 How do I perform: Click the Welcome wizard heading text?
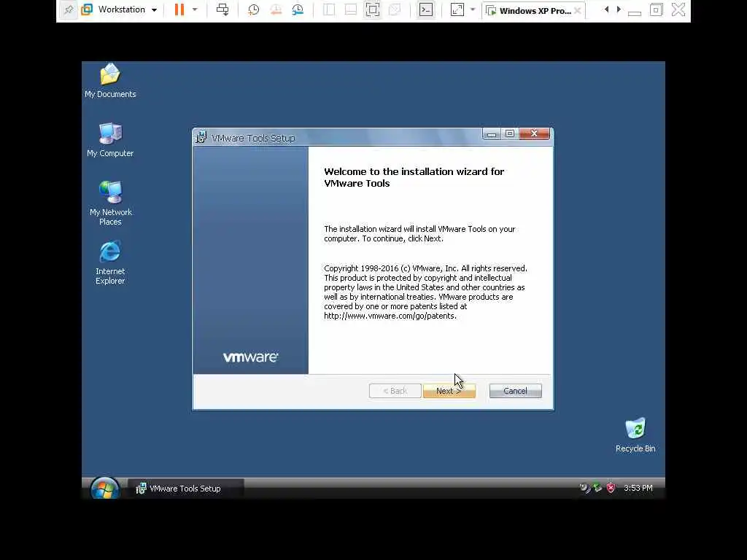[414, 177]
